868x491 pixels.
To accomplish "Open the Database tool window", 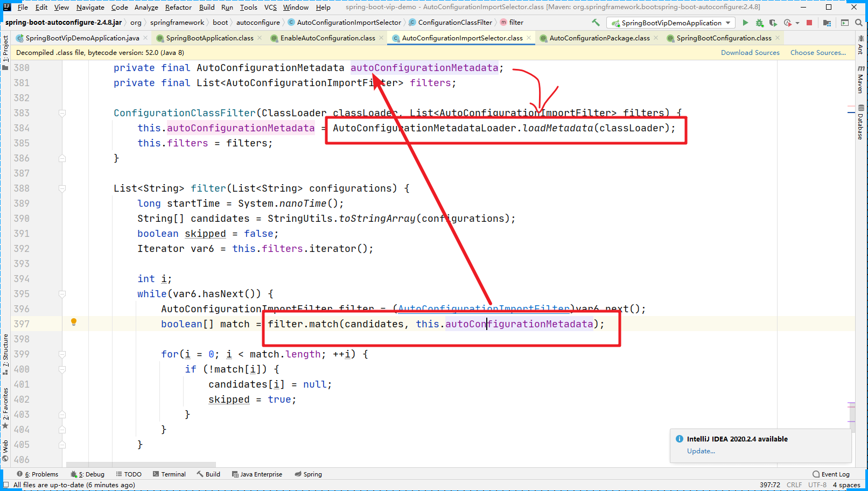I will click(x=860, y=122).
